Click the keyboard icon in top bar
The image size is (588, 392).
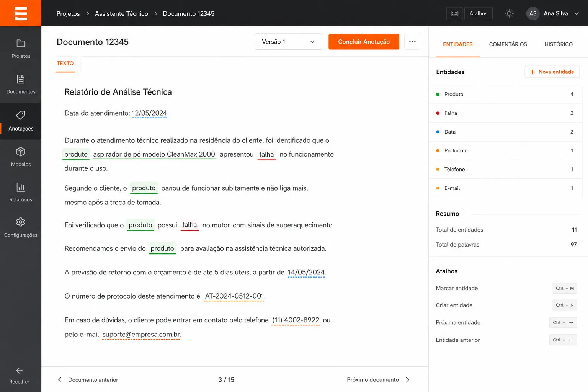tap(454, 13)
